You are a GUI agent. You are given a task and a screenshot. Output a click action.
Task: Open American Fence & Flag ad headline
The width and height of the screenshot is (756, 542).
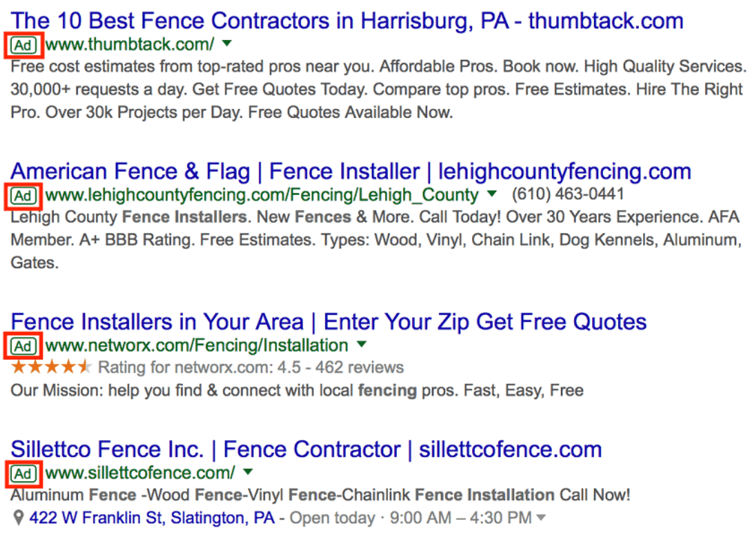coord(351,171)
